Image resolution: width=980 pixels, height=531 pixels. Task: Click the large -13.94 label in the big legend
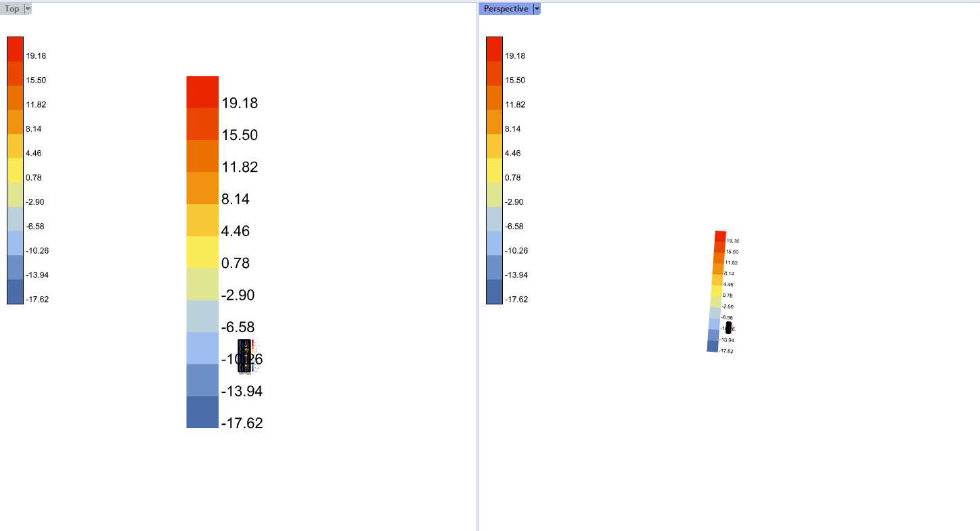[242, 392]
